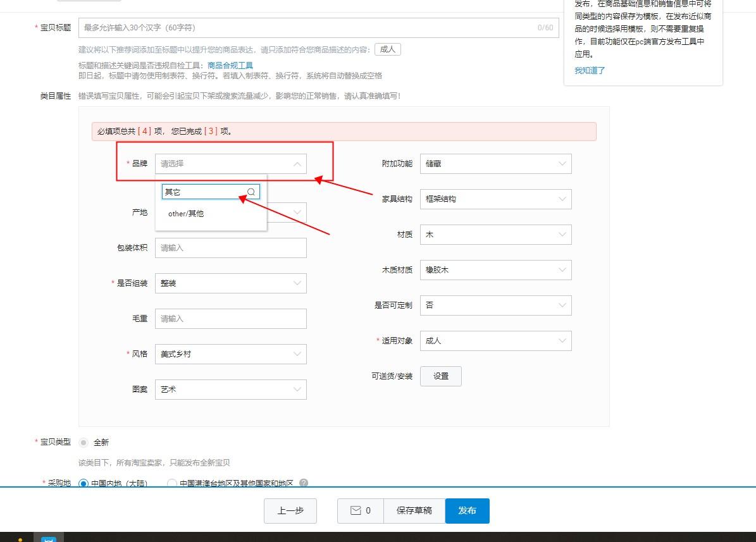Click chevron arrow of the 品牌 field
Viewport: 756px width, 542px height.
pyautogui.click(x=297, y=164)
